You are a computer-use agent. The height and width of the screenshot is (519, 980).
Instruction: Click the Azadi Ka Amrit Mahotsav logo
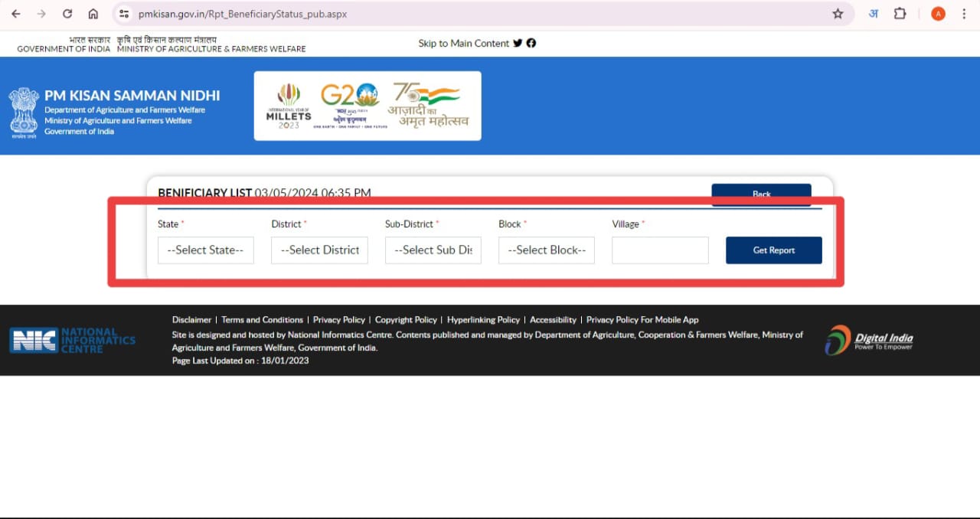(429, 106)
